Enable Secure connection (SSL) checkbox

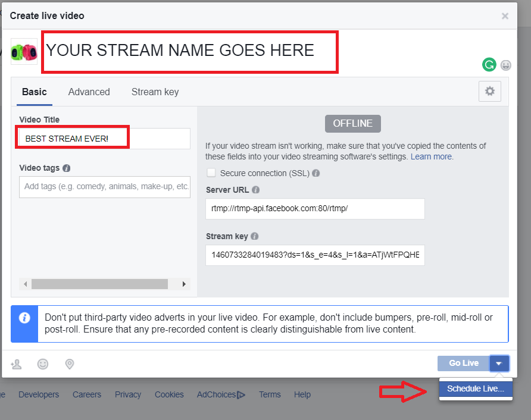[x=211, y=173]
